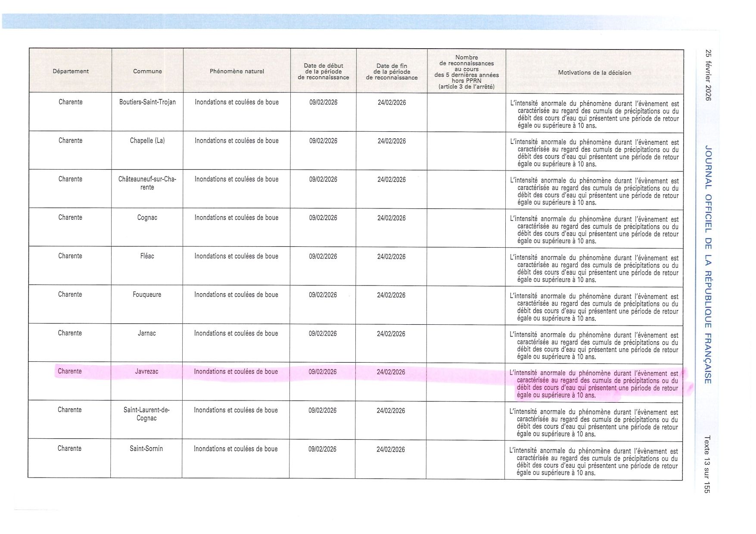Click the '25 février 2026' date in margin
Image resolution: width=756 pixels, height=534 pixels.
pos(708,75)
